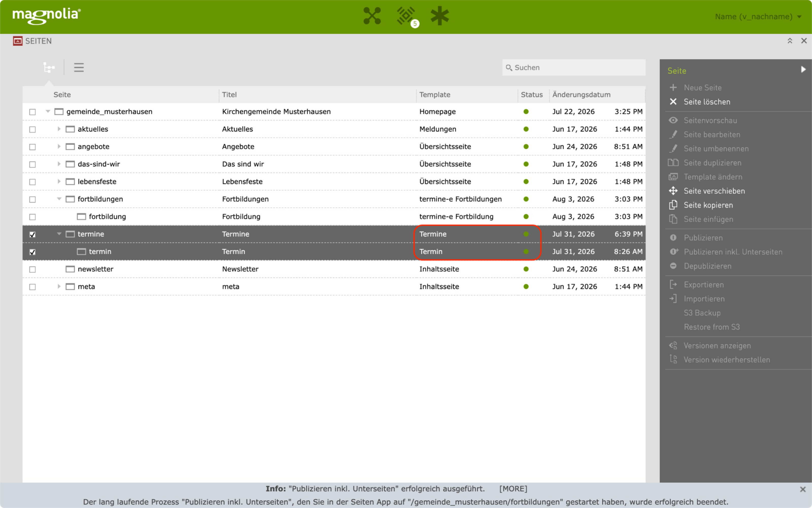This screenshot has width=812, height=508.
Task: Click the green status dot of meta
Action: (x=526, y=287)
